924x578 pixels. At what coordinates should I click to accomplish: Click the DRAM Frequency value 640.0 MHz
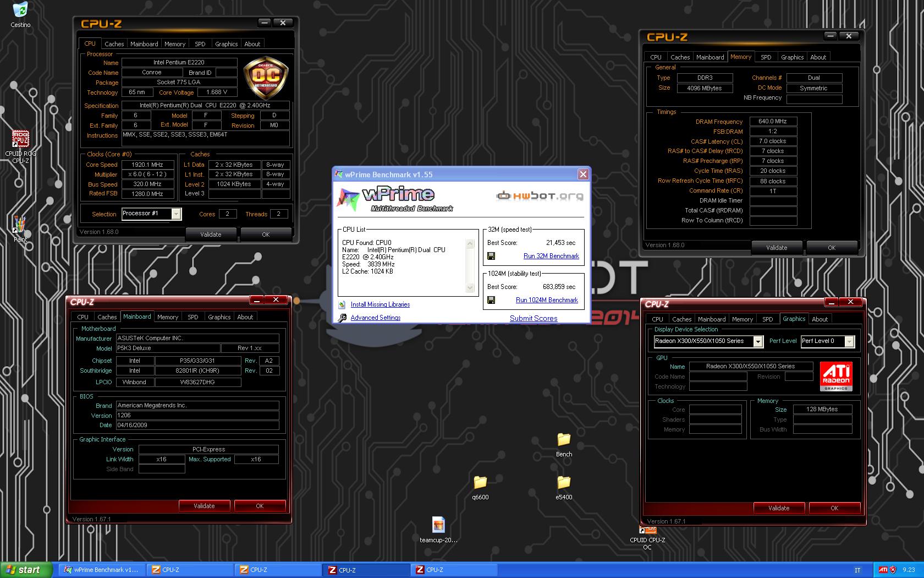click(x=773, y=121)
